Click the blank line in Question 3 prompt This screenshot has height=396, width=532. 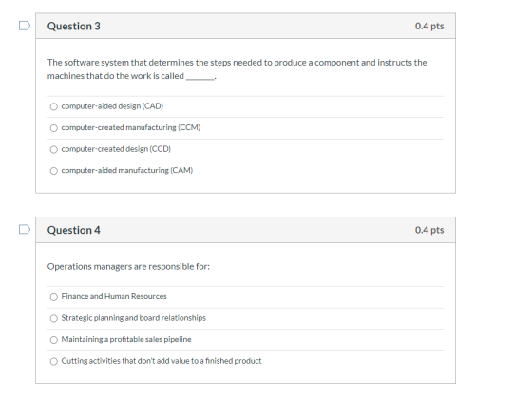point(200,77)
